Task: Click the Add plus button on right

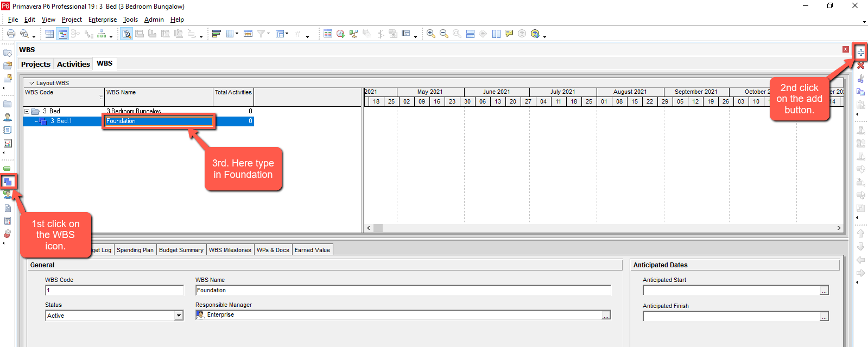Action: [x=860, y=52]
